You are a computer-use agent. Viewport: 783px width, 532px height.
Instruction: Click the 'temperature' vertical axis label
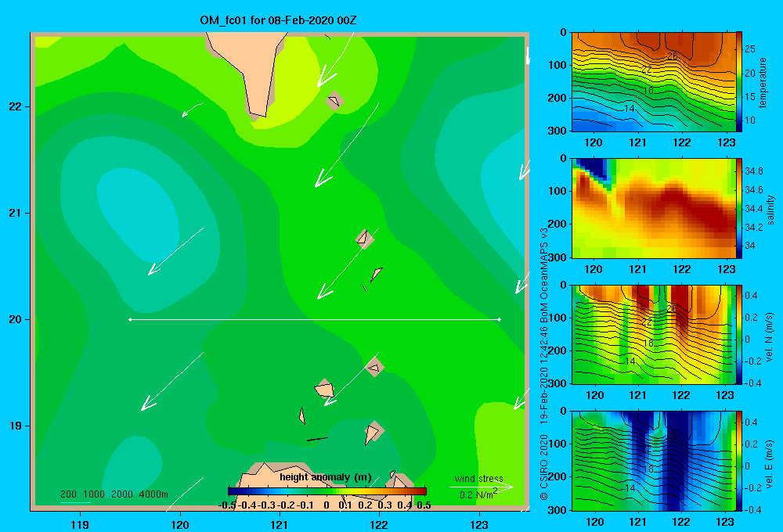[x=762, y=82]
